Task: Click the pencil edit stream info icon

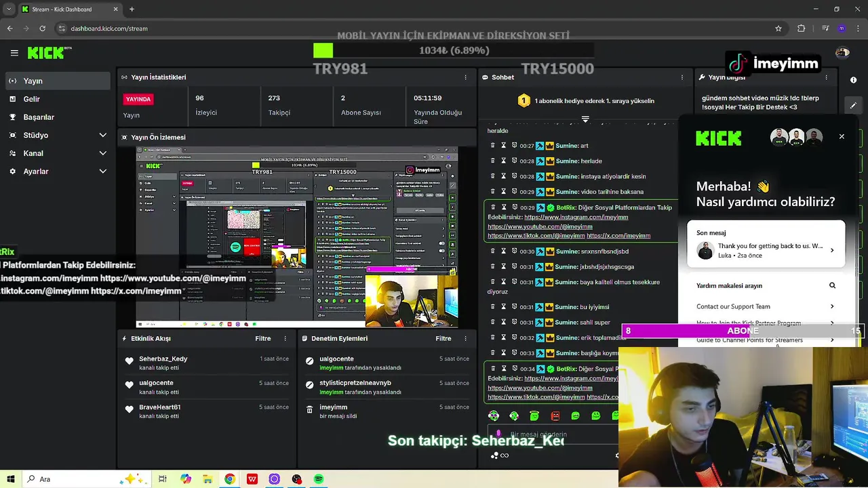Action: [x=853, y=105]
